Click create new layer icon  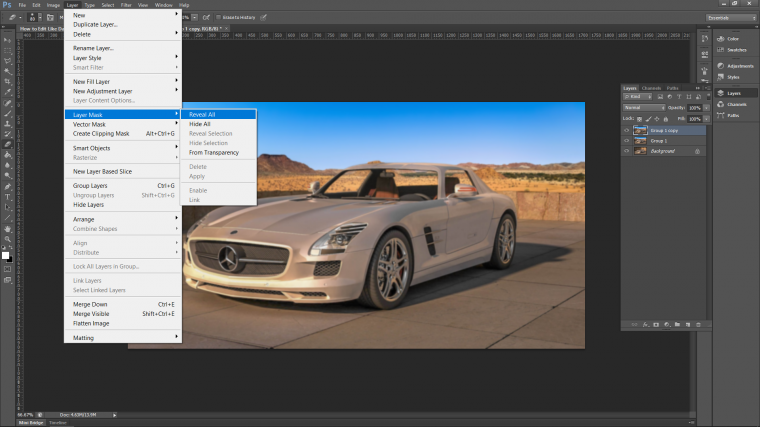pos(688,325)
